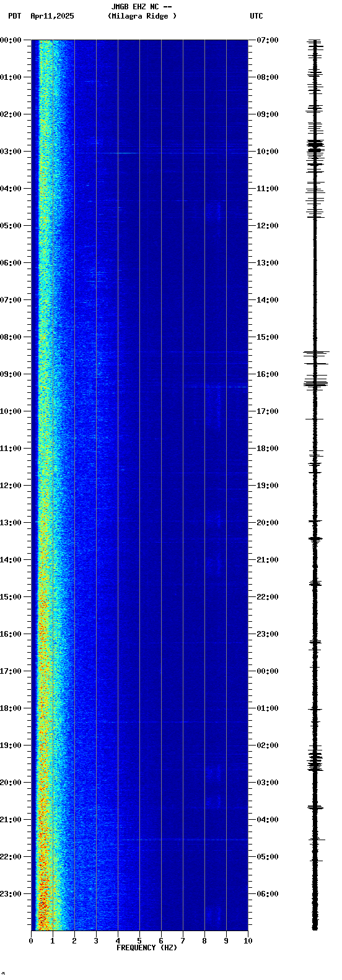Click the 'FREQUENCY (HZ)' axis label
The width and height of the screenshot is (342, 980).
[x=146, y=948]
